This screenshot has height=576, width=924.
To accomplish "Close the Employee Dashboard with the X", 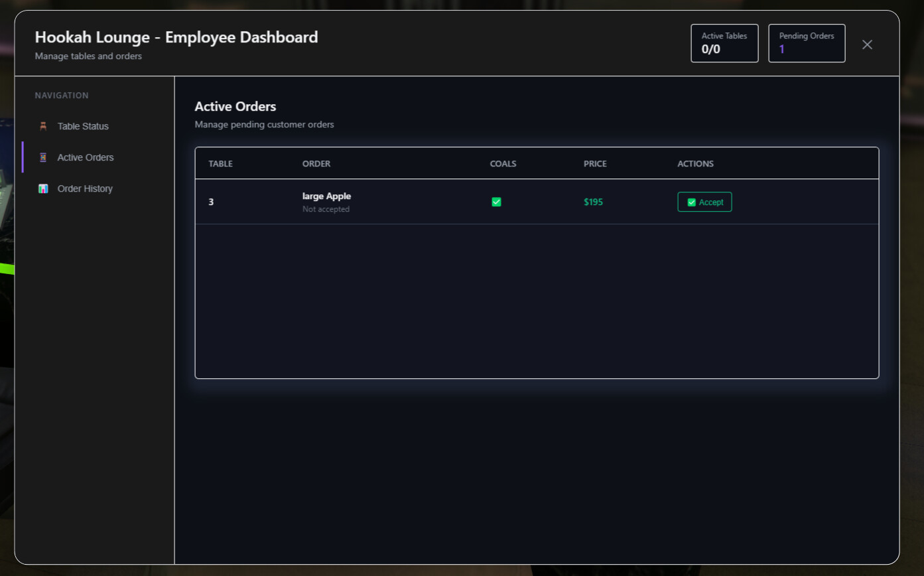I will click(867, 44).
